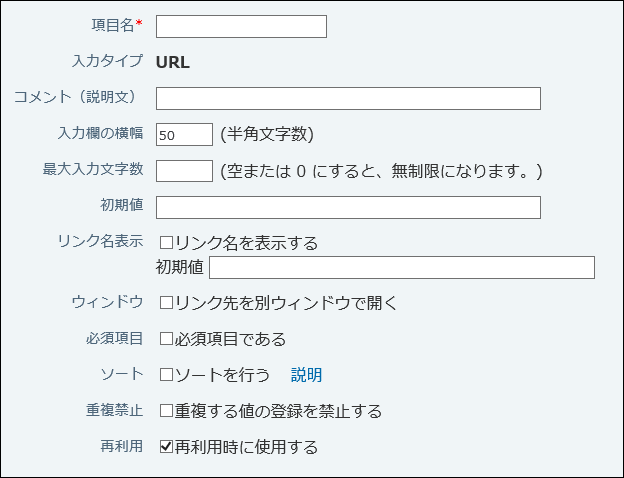The height and width of the screenshot is (478, 624).
Task: Click the main 初期値 URL input field
Action: (348, 207)
